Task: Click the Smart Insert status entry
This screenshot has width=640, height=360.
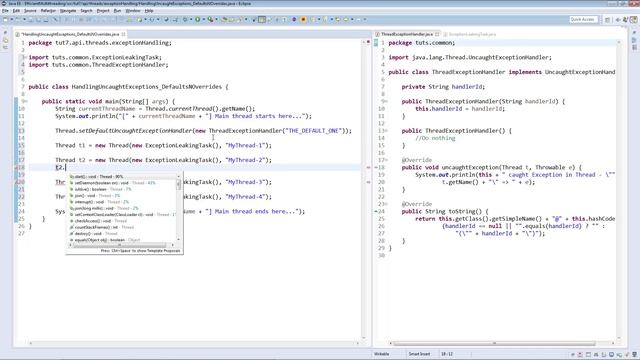Action: (419, 354)
